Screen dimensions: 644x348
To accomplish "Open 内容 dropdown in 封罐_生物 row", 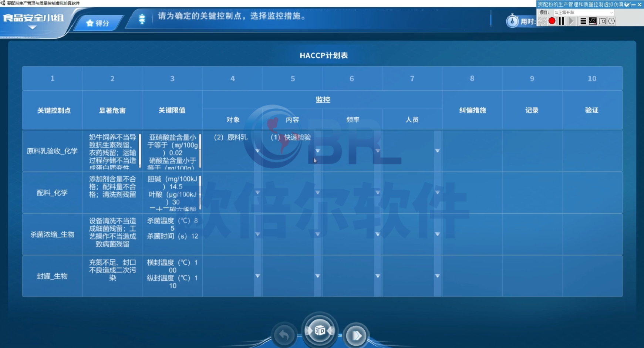I will coord(317,276).
